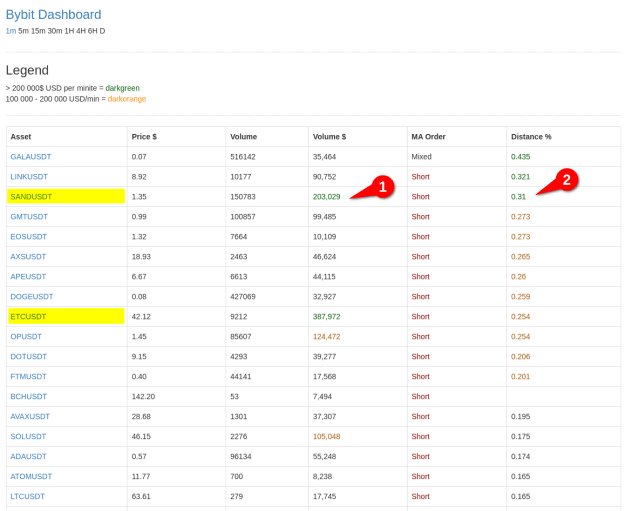Switch to the 30m timeframe
625x511 pixels.
click(55, 31)
